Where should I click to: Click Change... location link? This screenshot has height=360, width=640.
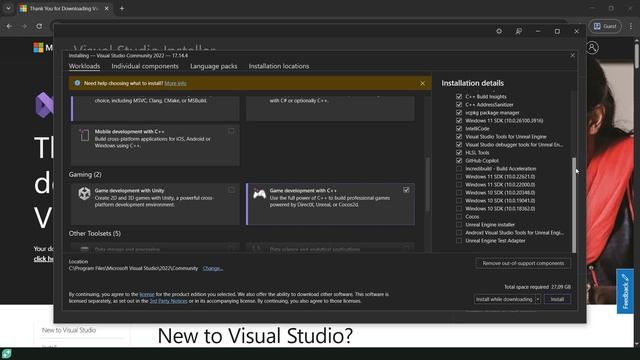point(213,268)
